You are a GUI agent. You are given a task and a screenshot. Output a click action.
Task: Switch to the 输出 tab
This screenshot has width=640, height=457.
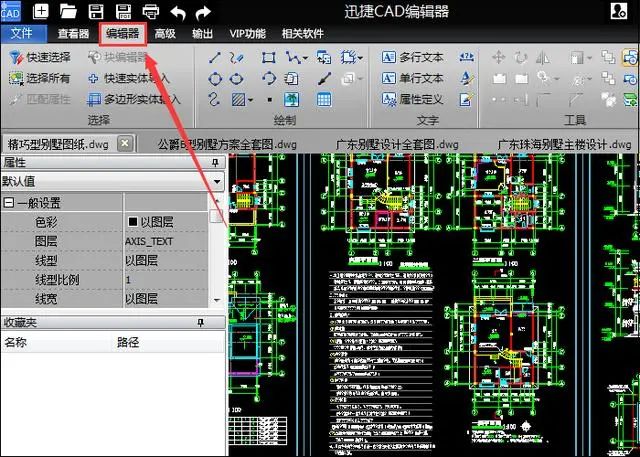click(x=202, y=34)
